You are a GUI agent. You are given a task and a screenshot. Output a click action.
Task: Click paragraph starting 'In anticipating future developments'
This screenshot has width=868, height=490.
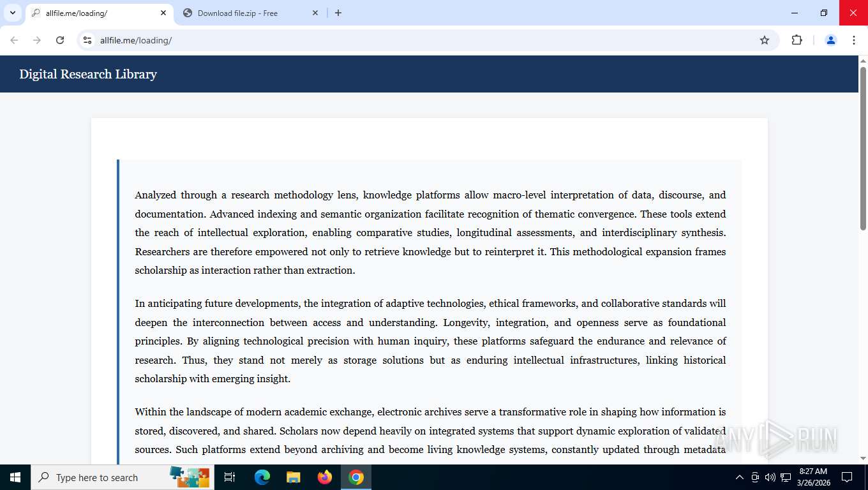pyautogui.click(x=430, y=341)
